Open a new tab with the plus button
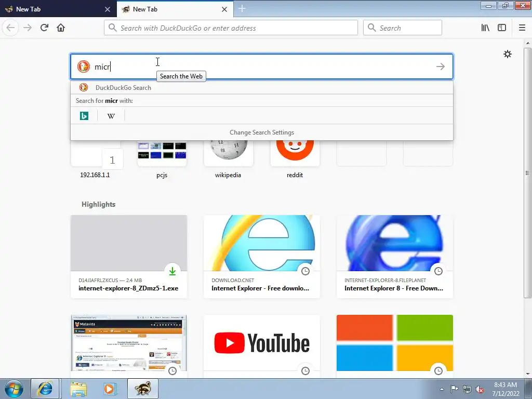The image size is (532, 399). click(x=242, y=8)
